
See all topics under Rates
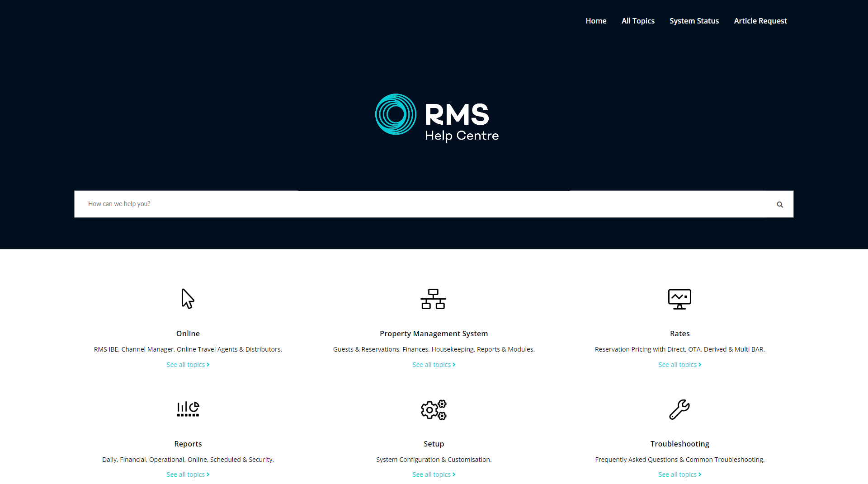(x=680, y=365)
